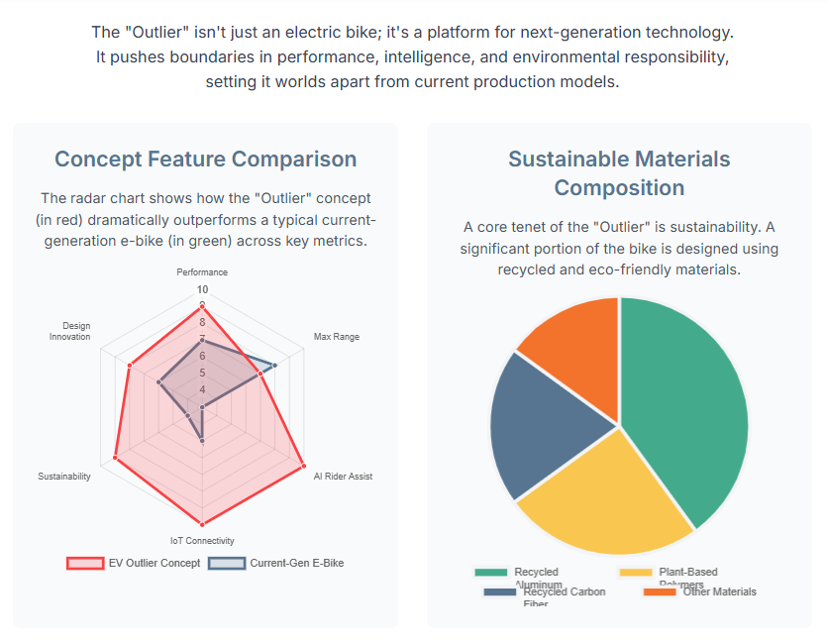Toggle the Current-Gen E-Bike legend label
This screenshot has width=827, height=644.
(x=296, y=563)
